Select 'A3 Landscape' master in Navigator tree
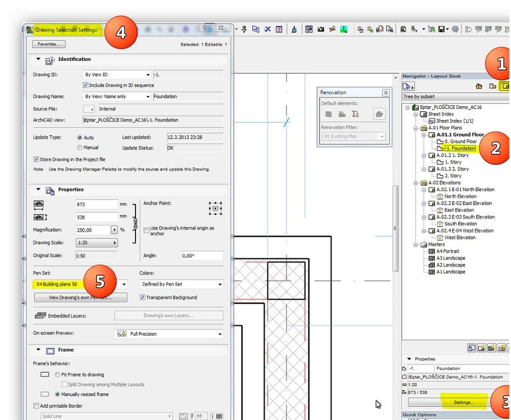Viewport: 511px width, 420px height. click(451, 258)
